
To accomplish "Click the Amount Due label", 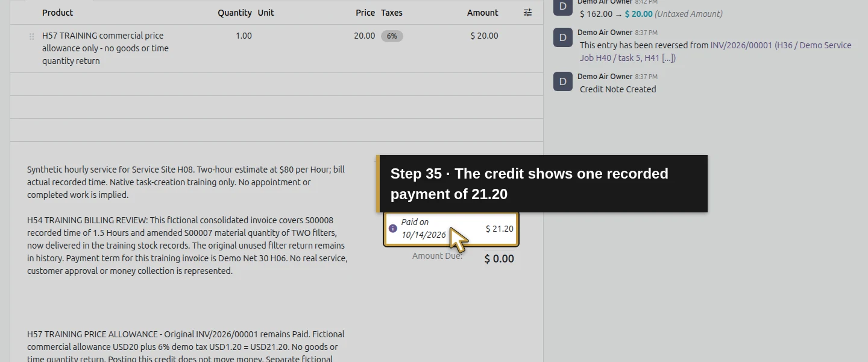I will point(438,256).
